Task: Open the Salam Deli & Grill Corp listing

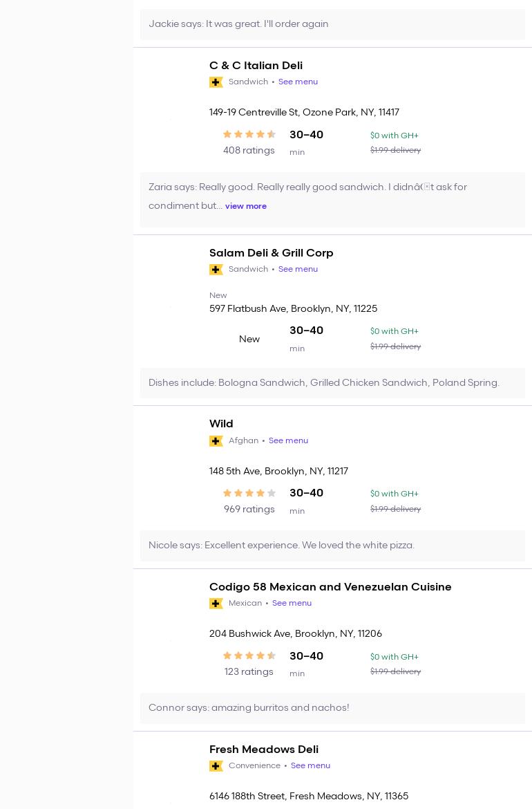Action: pyautogui.click(x=271, y=253)
